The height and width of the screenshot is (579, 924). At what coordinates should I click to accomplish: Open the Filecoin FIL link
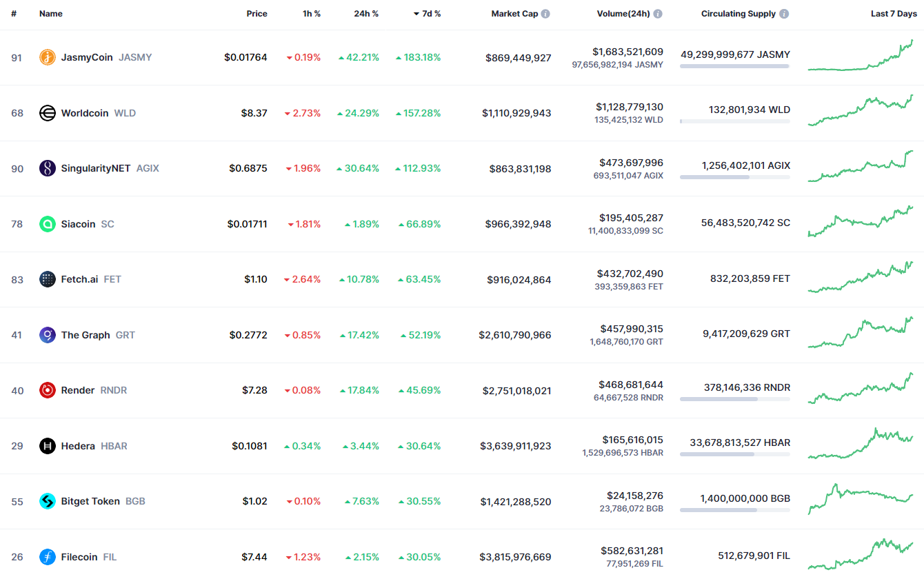pos(89,557)
